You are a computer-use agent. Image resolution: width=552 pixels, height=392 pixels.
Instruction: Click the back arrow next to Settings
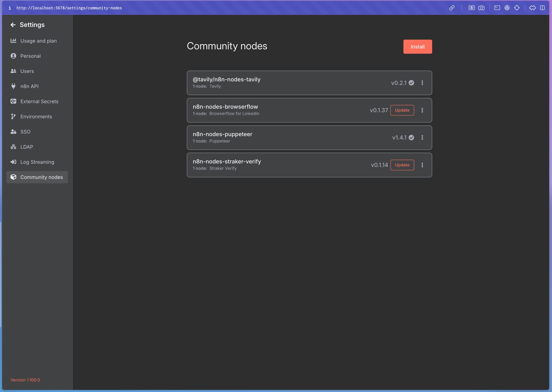pos(13,25)
